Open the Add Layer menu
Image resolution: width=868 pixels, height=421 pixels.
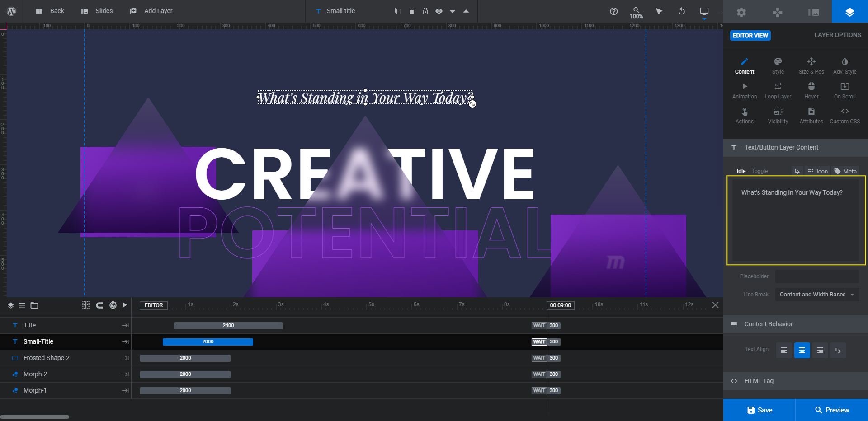pyautogui.click(x=151, y=11)
